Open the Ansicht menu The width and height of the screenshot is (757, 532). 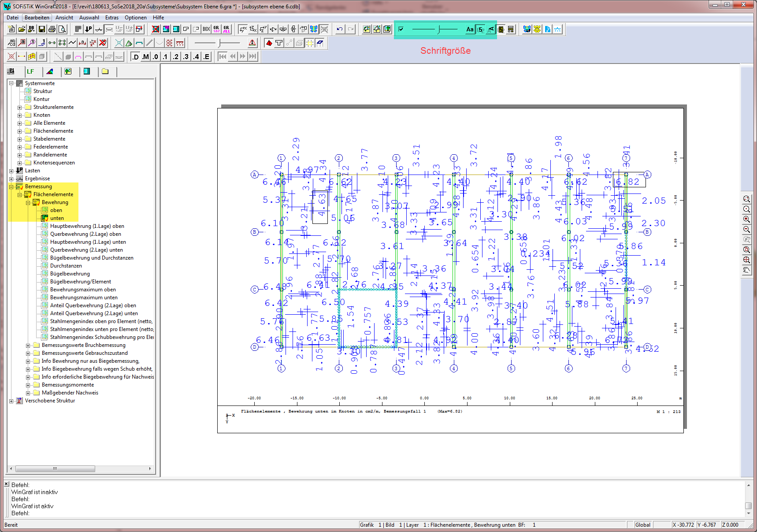(64, 18)
